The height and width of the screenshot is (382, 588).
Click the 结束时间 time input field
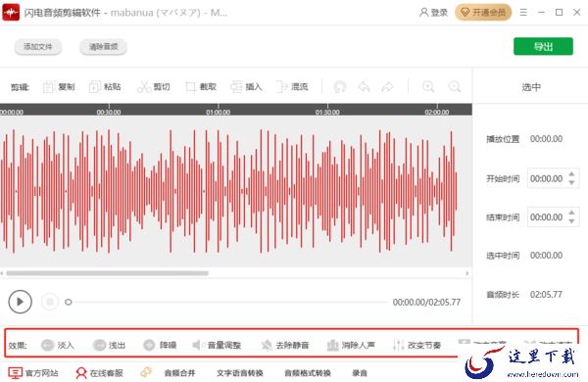(553, 217)
